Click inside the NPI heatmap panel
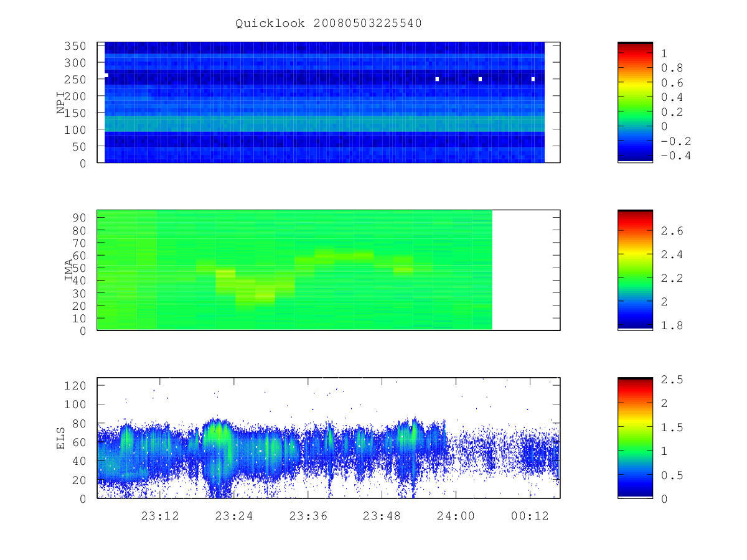The width and height of the screenshot is (747, 560). pos(329,103)
